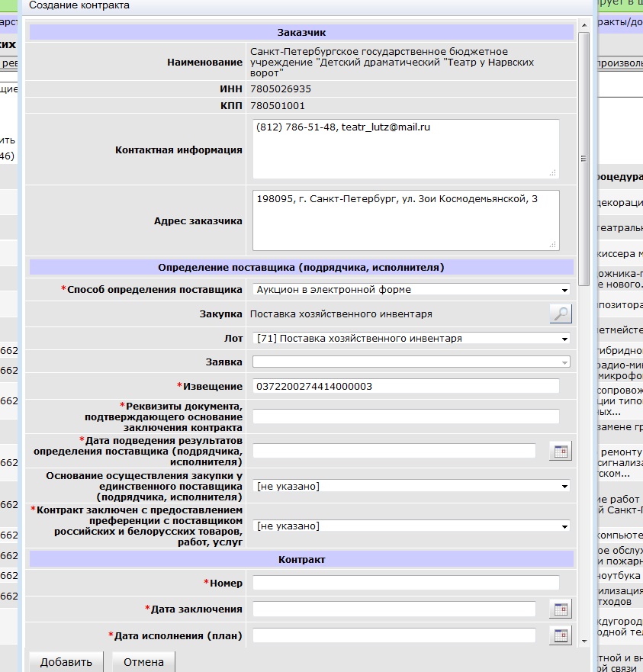Viewport: 643px width, 672px height.
Task: Focus the Контактная информация text area
Action: coord(406,150)
